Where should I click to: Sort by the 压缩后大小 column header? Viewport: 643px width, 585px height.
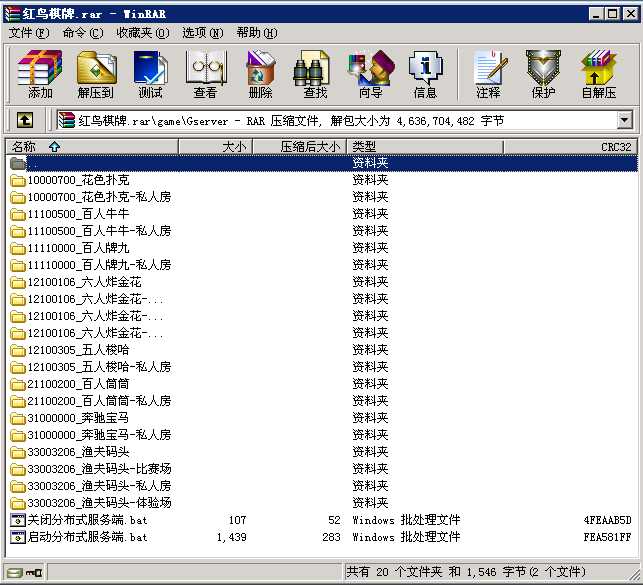pos(300,147)
